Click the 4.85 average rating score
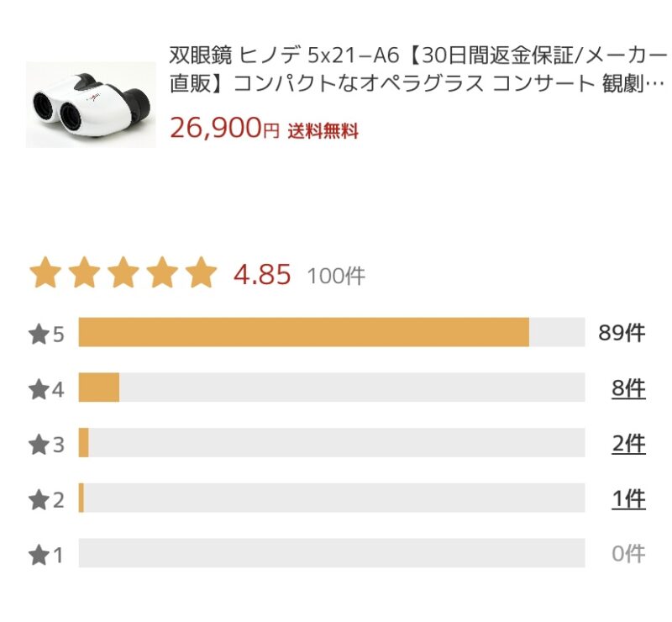The height and width of the screenshot is (622, 672). [x=262, y=275]
